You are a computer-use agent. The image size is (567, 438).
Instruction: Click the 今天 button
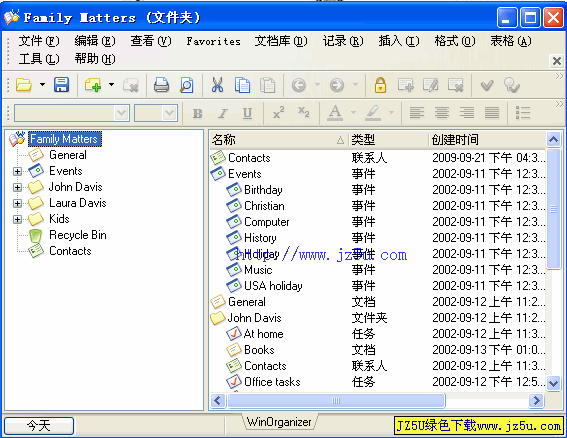tap(39, 426)
